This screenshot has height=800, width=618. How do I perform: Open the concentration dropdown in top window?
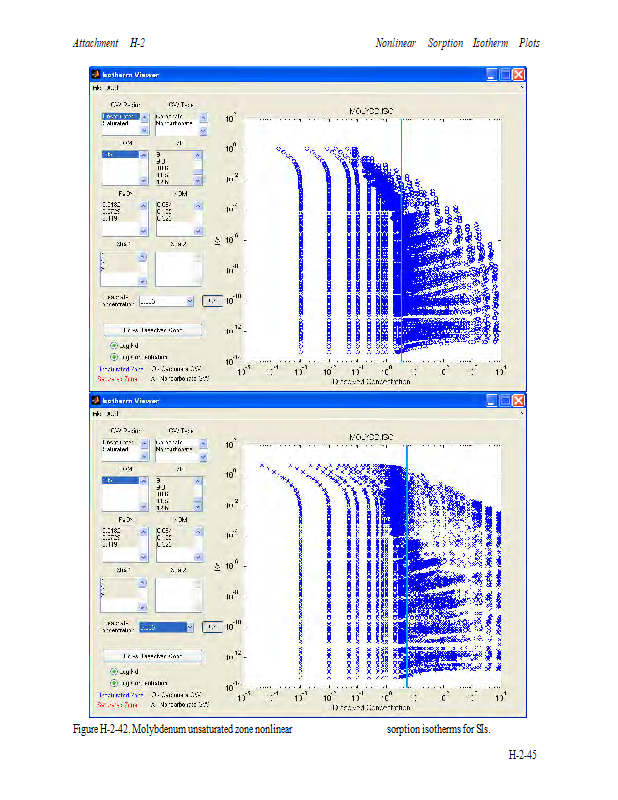tap(188, 300)
